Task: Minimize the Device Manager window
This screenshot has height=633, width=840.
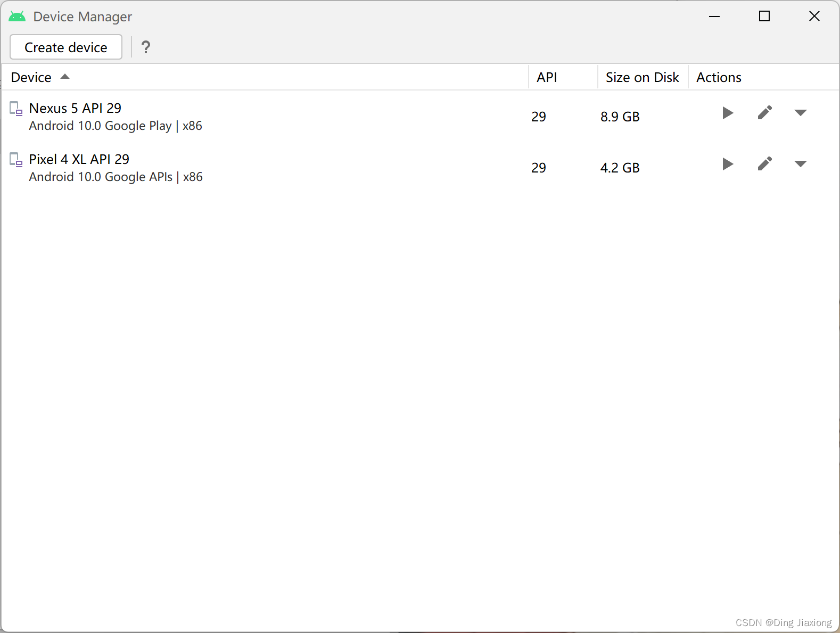Action: (x=714, y=17)
